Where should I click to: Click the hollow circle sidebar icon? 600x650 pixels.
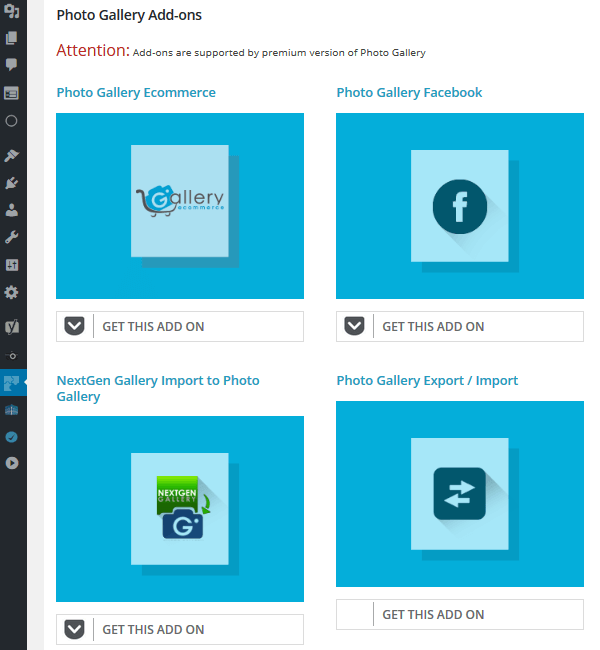(x=12, y=121)
